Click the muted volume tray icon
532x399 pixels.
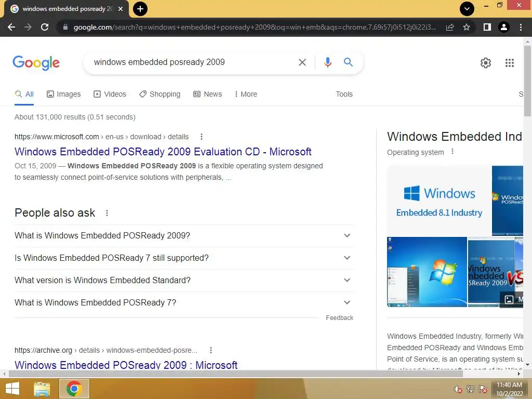(x=458, y=389)
